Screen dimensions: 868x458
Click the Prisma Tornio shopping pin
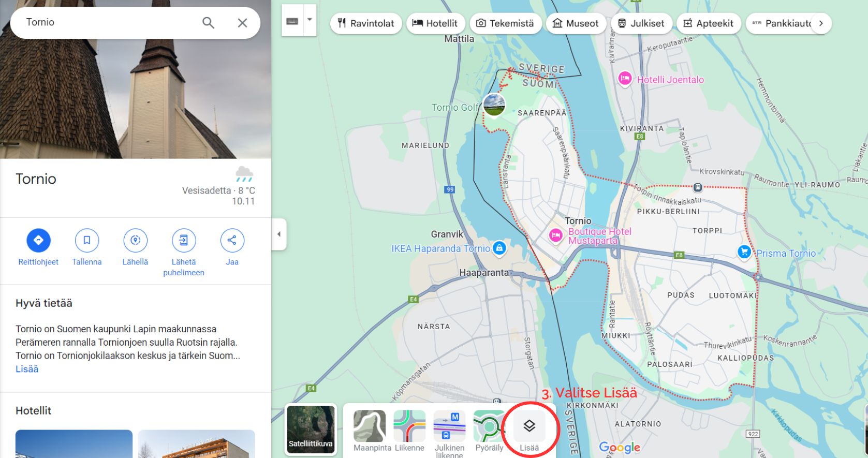point(744,253)
